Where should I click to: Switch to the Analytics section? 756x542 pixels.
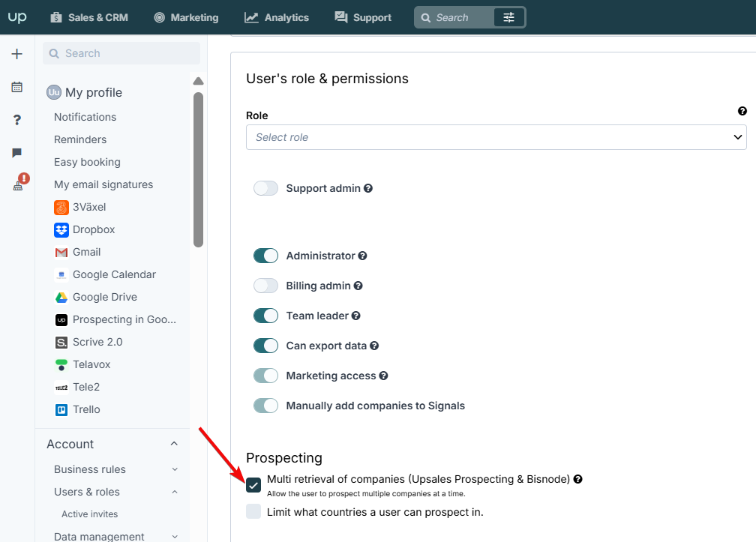(277, 16)
